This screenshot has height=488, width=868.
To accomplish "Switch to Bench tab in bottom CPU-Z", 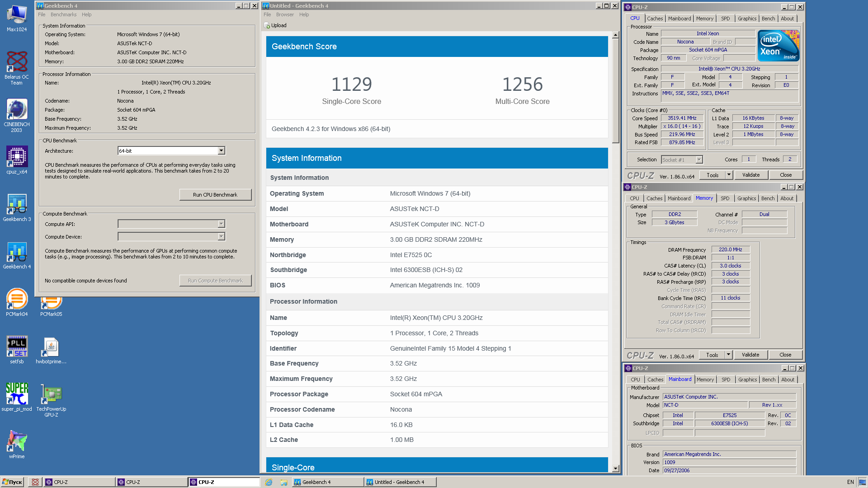I will click(x=769, y=380).
